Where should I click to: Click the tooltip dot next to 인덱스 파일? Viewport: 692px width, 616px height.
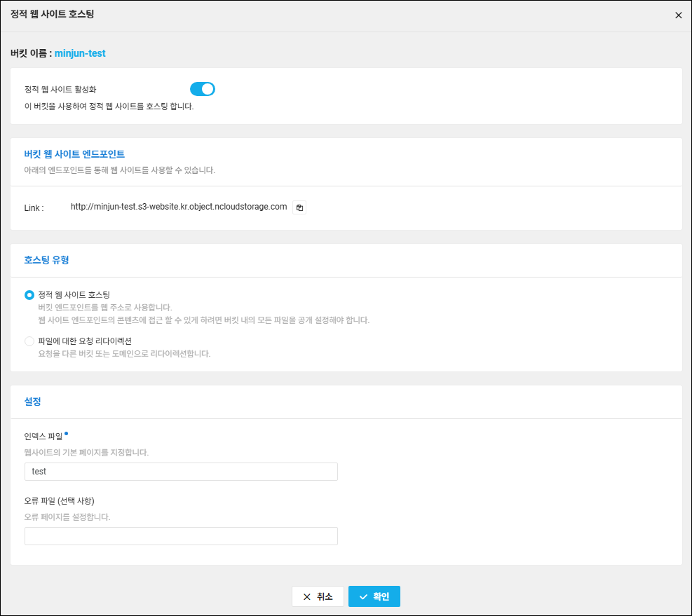click(66, 433)
